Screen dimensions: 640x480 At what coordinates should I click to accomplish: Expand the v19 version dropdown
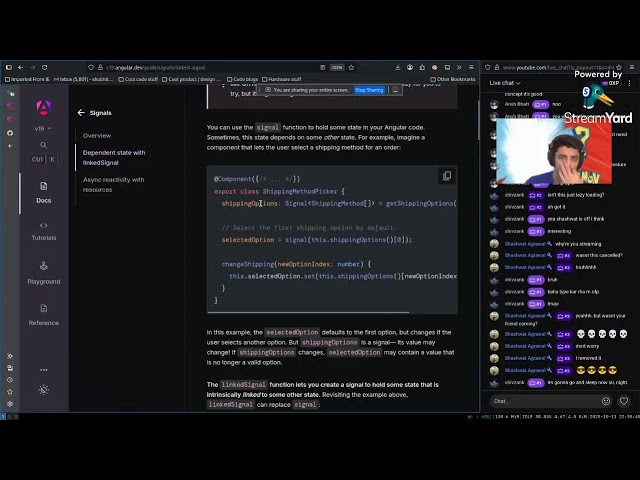43,129
